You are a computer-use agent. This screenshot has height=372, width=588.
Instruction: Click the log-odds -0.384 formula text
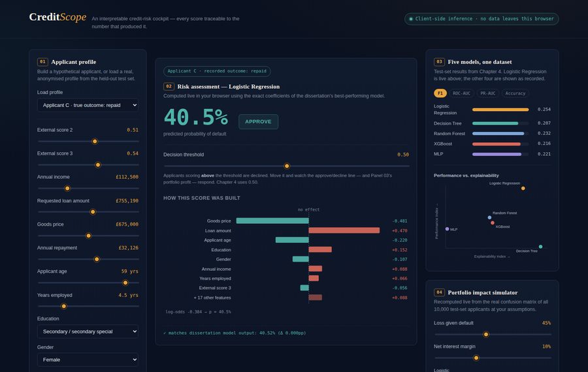click(199, 312)
